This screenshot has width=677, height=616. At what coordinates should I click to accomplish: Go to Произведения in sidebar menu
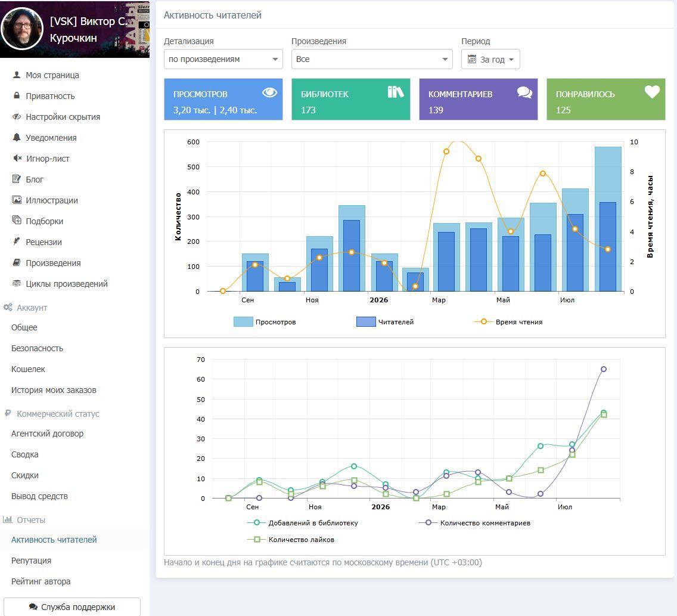tap(53, 262)
